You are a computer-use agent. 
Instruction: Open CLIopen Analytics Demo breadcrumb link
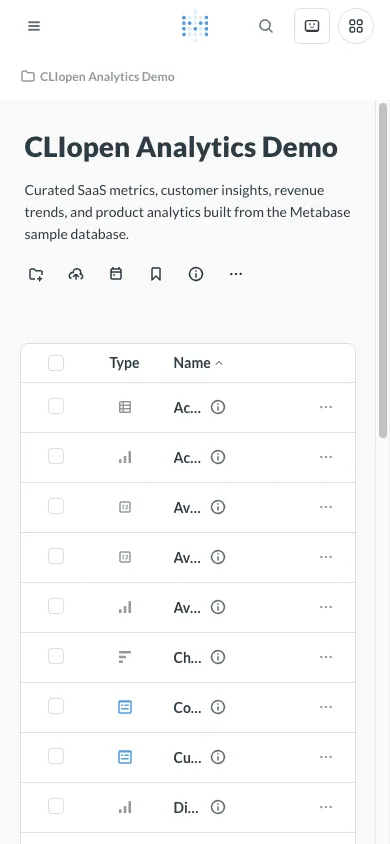[107, 77]
